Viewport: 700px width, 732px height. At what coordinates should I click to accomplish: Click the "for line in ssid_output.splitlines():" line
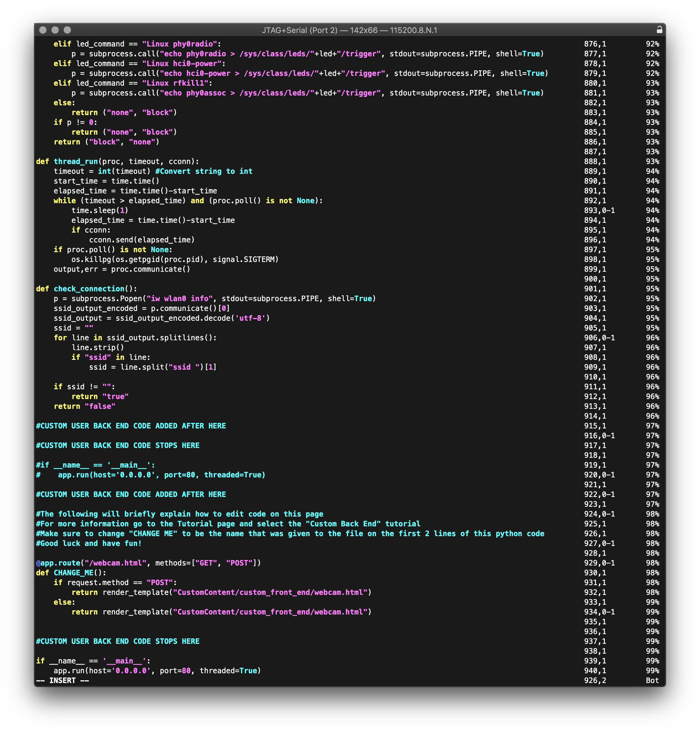click(135, 338)
